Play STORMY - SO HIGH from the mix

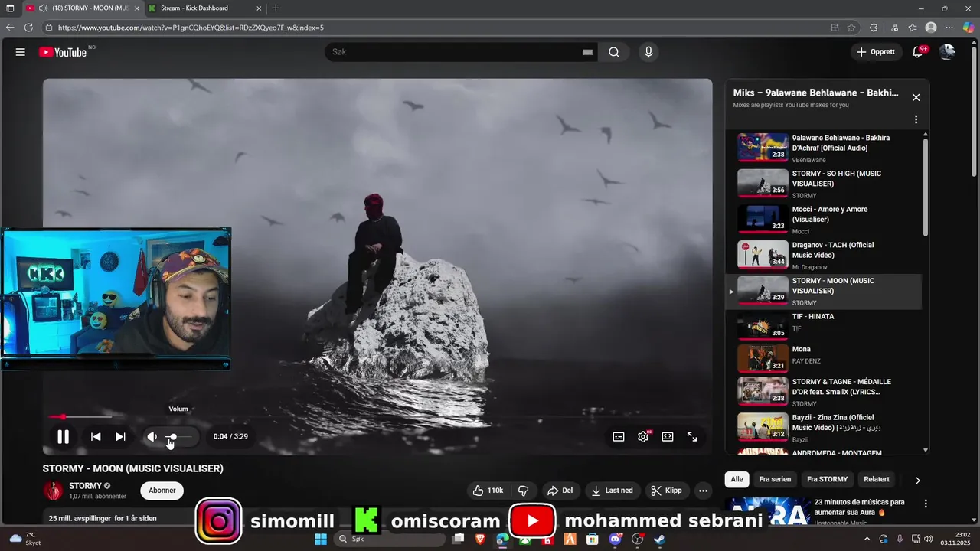pos(824,184)
